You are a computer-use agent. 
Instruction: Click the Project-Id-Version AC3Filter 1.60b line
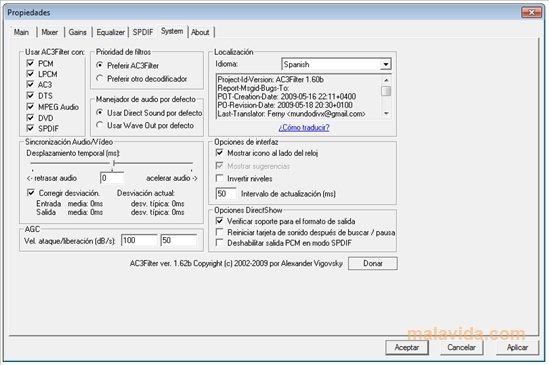270,80
